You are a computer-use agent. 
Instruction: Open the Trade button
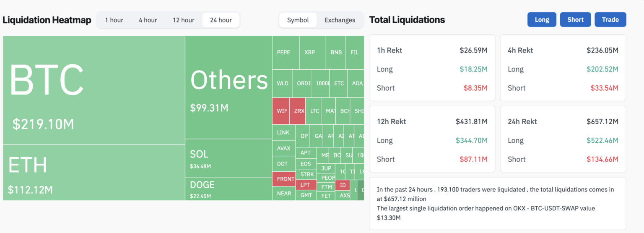[x=610, y=20]
